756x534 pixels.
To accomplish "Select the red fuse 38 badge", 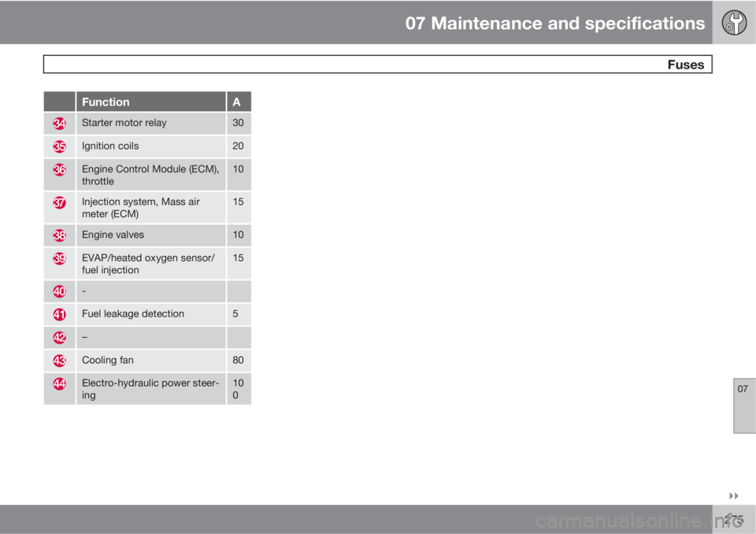I will click(x=59, y=235).
